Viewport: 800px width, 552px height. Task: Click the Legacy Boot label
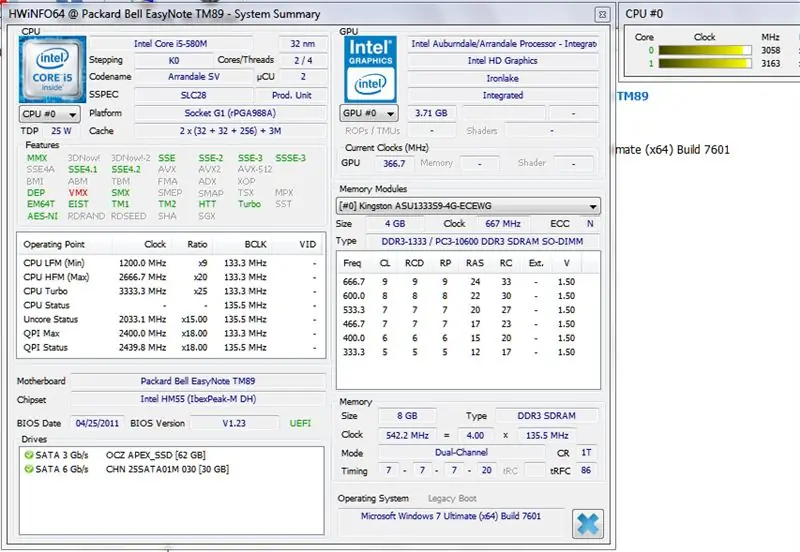452,498
